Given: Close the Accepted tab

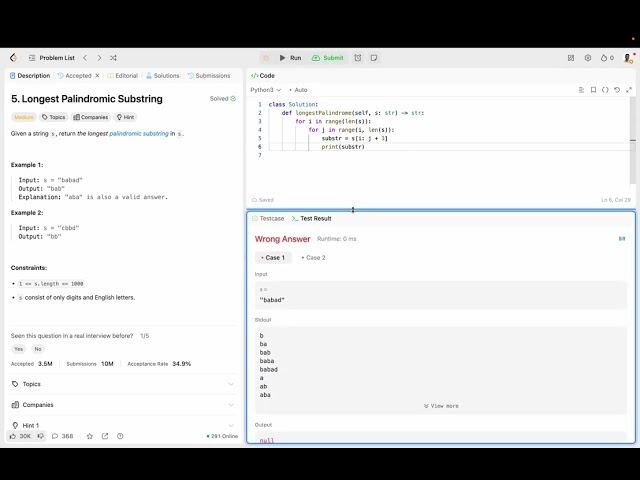Looking at the screenshot, I should pos(97,76).
